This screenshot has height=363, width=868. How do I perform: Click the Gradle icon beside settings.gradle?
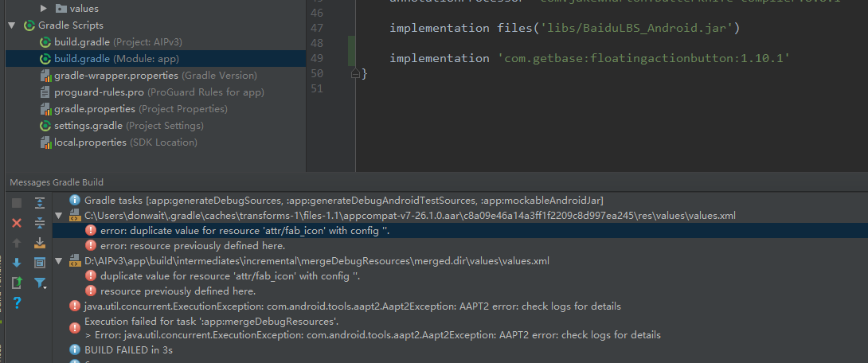[x=45, y=126]
